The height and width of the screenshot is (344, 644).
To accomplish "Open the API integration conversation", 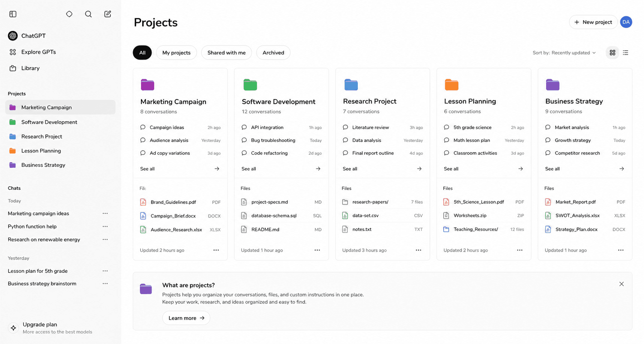I will (281, 127).
